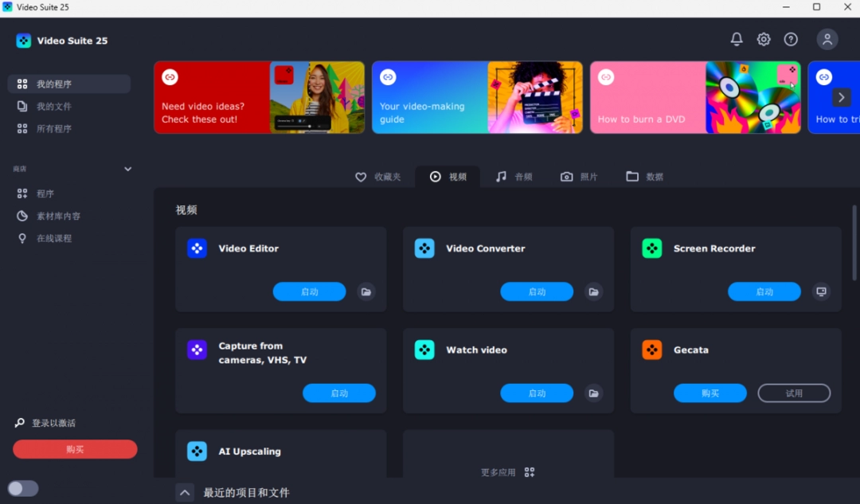860x504 pixels.
Task: Toggle the switch at bottom-left of sidebar
Action: point(23,488)
